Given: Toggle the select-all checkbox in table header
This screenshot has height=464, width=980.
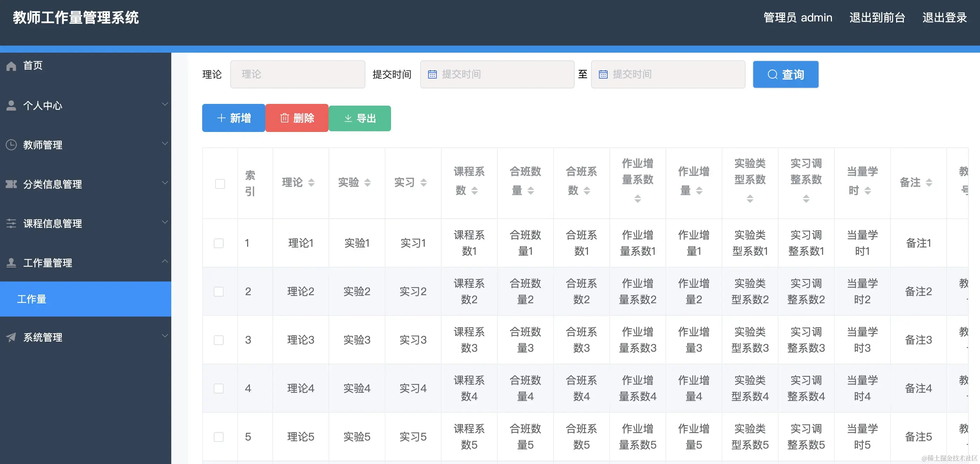Looking at the screenshot, I should pos(220,184).
